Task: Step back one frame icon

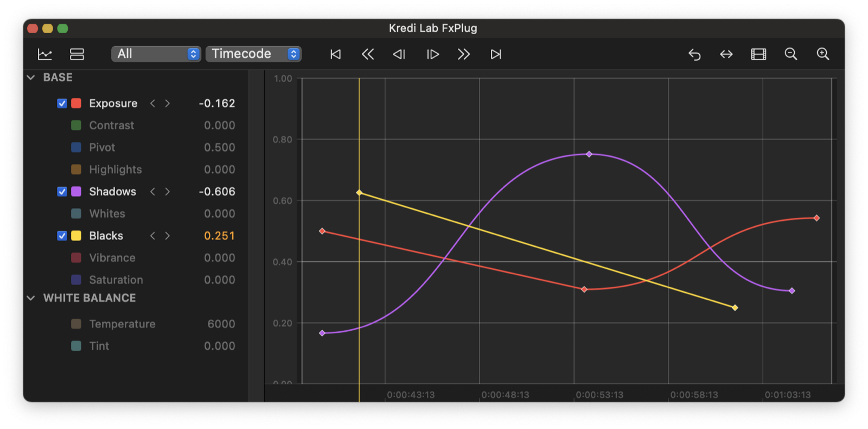Action: click(399, 54)
